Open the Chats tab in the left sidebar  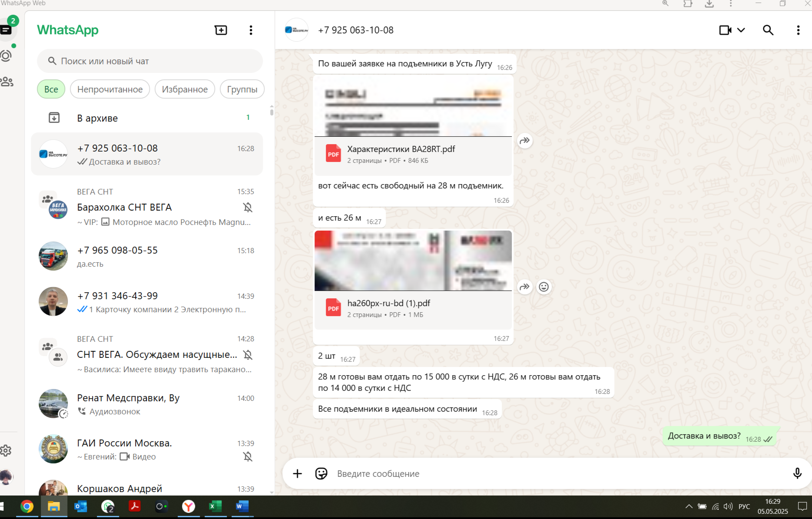click(x=6, y=30)
